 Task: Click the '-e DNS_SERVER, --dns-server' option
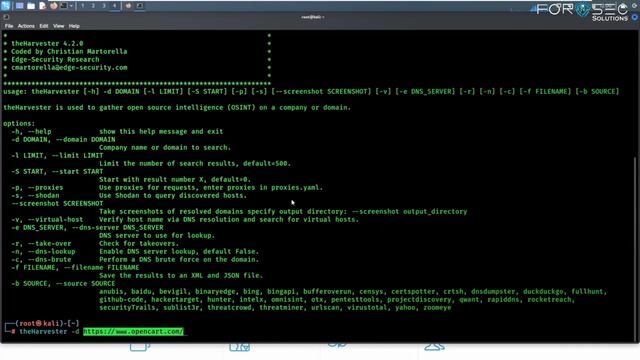[x=87, y=227]
